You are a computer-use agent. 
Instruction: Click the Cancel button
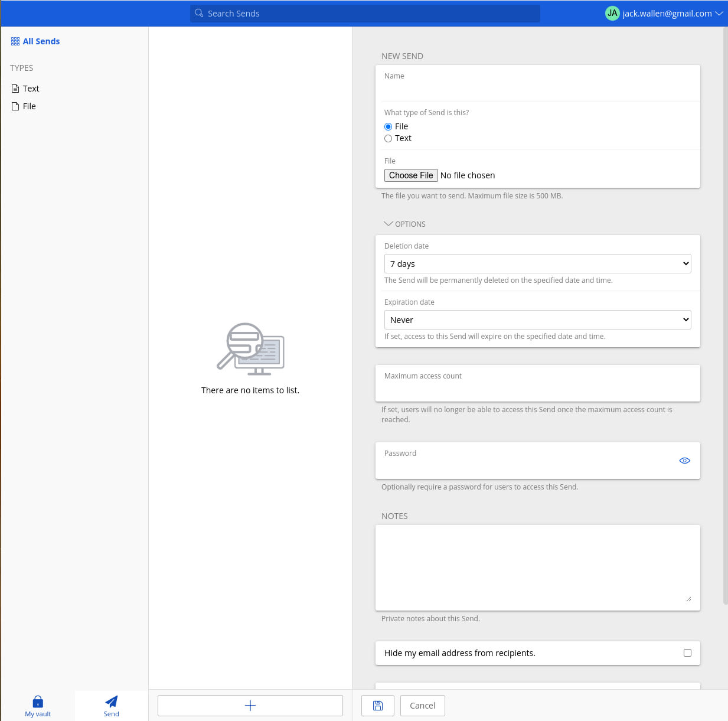pos(422,705)
